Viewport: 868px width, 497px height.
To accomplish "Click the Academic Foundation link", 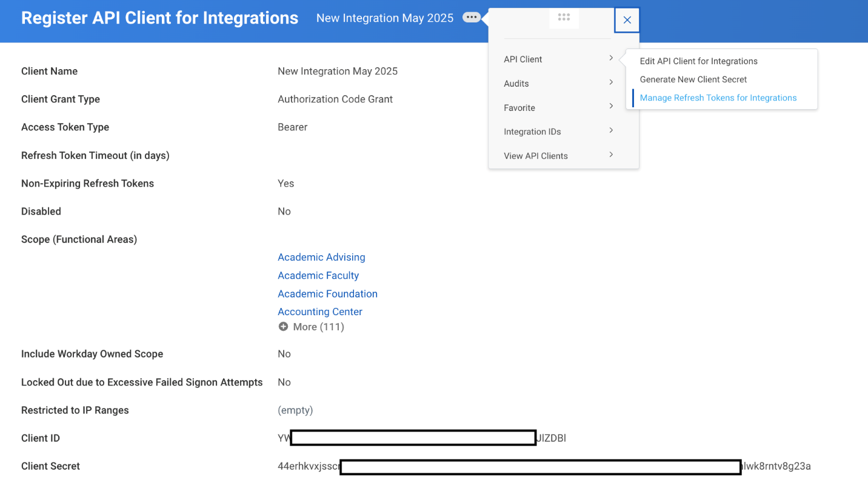I will [x=327, y=293].
